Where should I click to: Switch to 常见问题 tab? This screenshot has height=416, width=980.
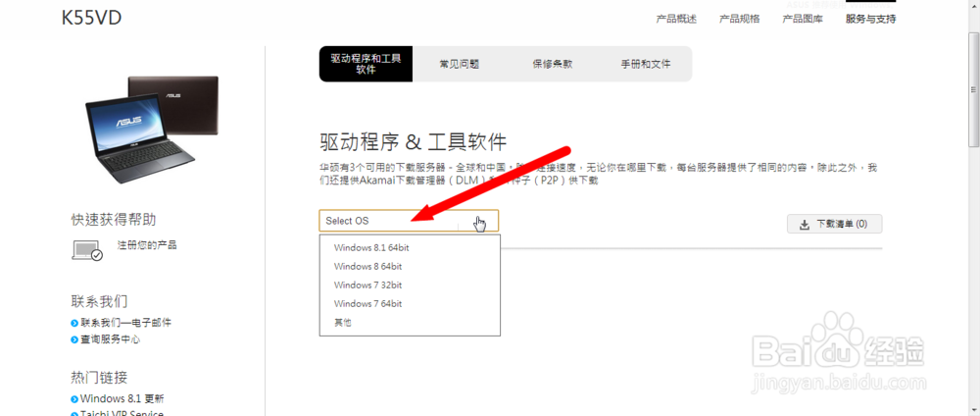coord(460,64)
